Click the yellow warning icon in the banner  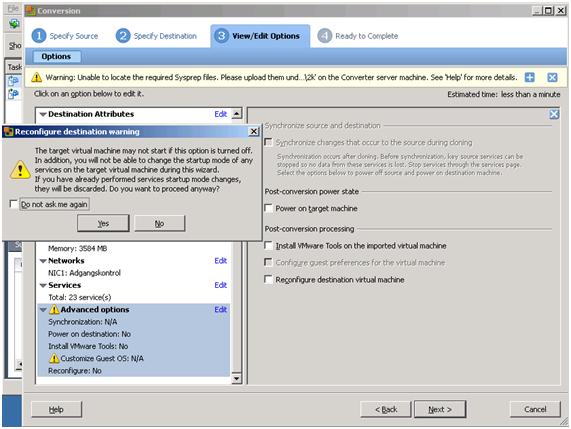(36, 77)
